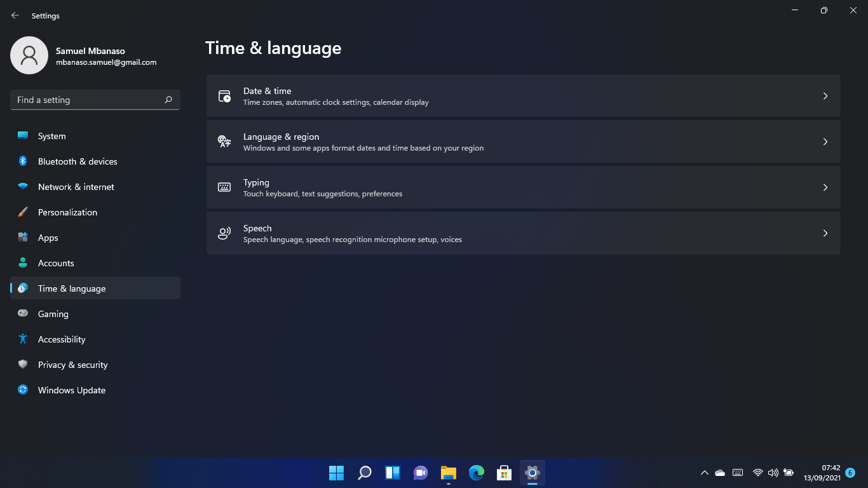Go to Network & internet section
Viewport: 868px width, 488px height.
point(76,187)
